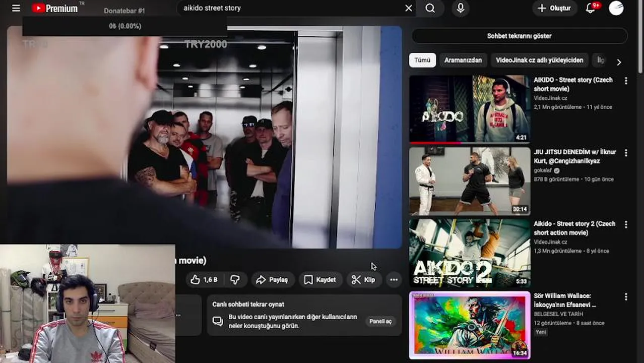Dislike the video with thumbs-down
644x363 pixels.
tap(235, 280)
